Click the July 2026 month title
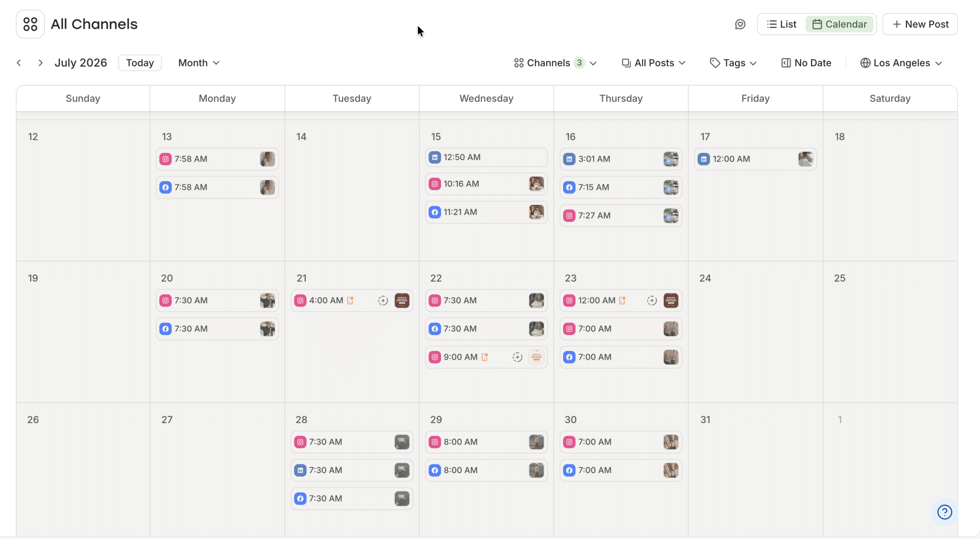 [81, 63]
